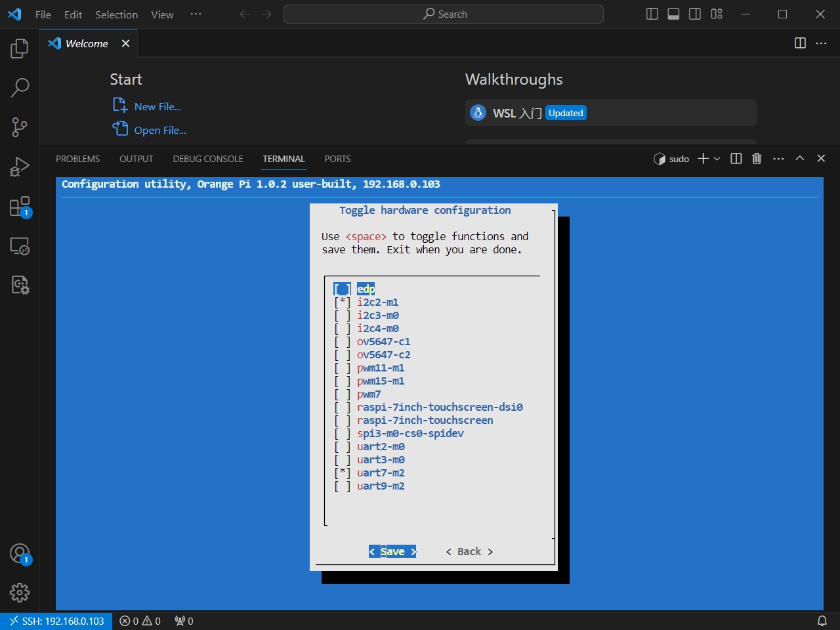Click the SSH: 192.168.0.103 remote indicator
Screen dimensions: 840x630
pos(56,621)
